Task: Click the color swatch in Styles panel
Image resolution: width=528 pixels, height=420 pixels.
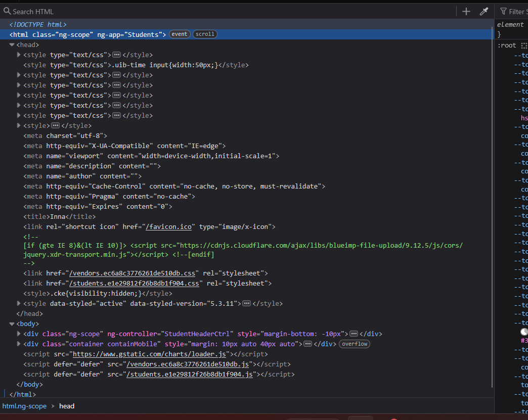Action: pyautogui.click(x=524, y=332)
